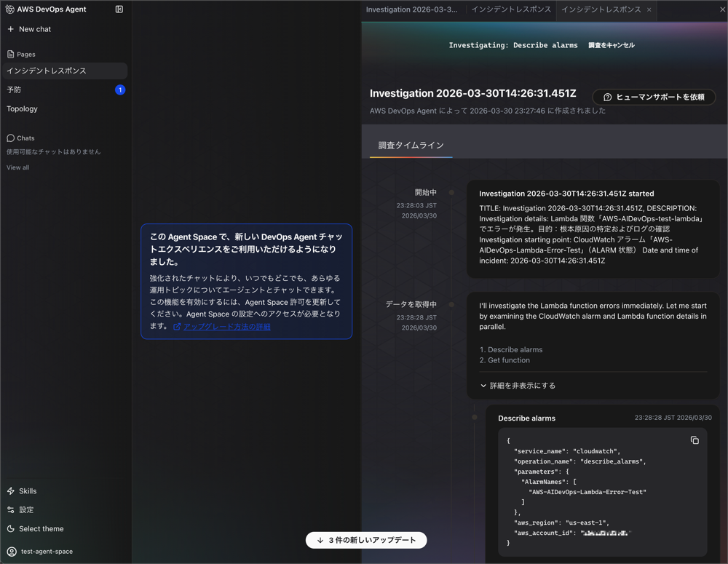Open アップグレード方法の詳細 link
Image resolution: width=728 pixels, height=564 pixels.
click(x=226, y=327)
